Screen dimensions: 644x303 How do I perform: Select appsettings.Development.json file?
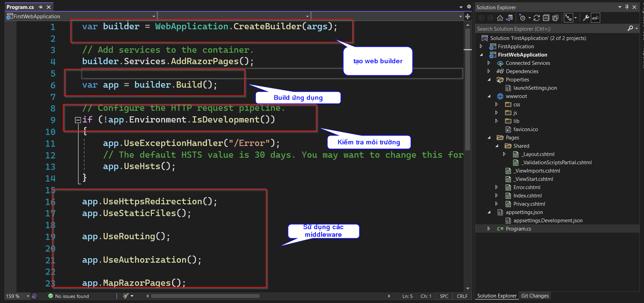click(548, 221)
